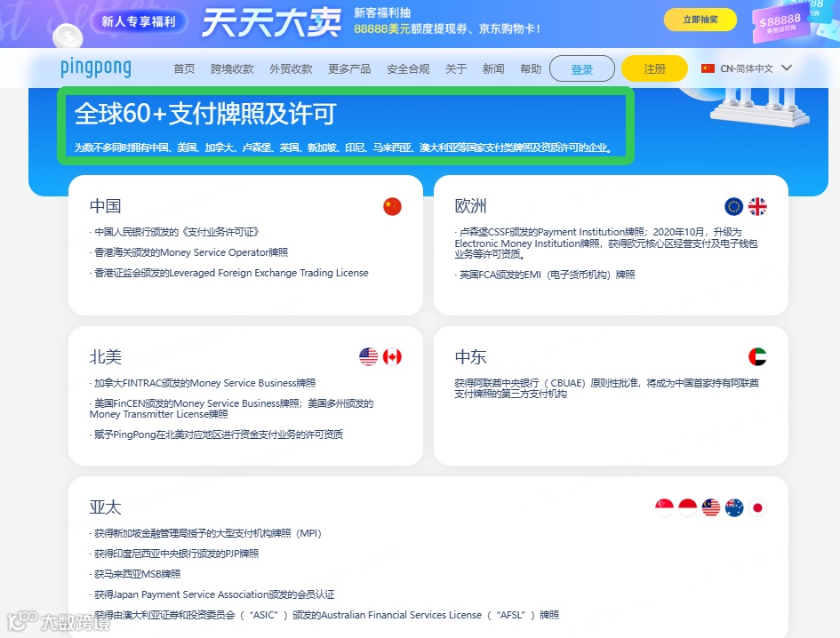The image size is (840, 638).
Task: Click the 卢森堡CSSF Payment Institution牌照 paragraph
Action: click(x=606, y=243)
